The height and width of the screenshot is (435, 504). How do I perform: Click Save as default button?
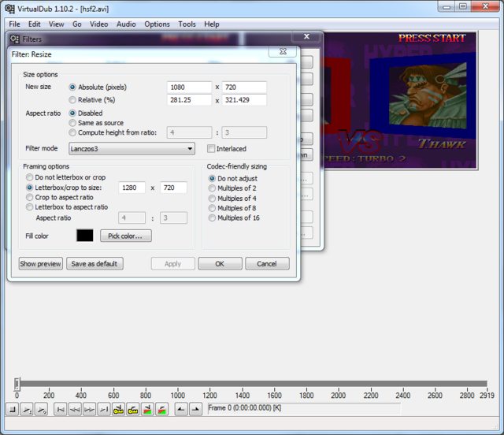click(94, 264)
